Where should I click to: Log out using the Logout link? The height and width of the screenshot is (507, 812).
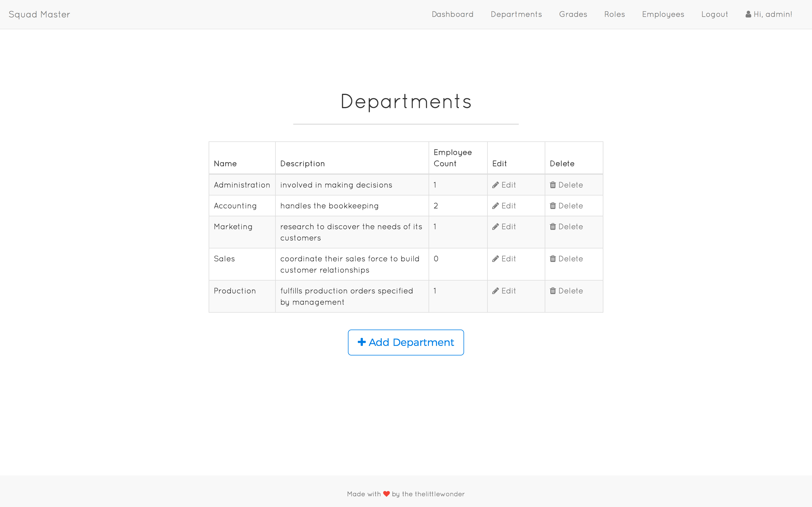pyautogui.click(x=714, y=14)
